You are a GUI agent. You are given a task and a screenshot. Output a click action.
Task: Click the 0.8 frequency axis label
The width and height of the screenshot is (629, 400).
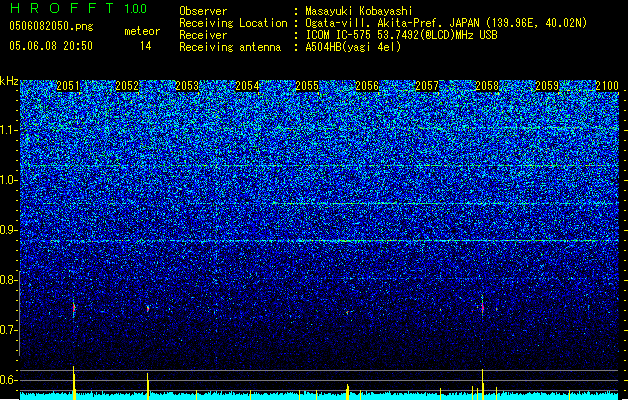point(8,280)
